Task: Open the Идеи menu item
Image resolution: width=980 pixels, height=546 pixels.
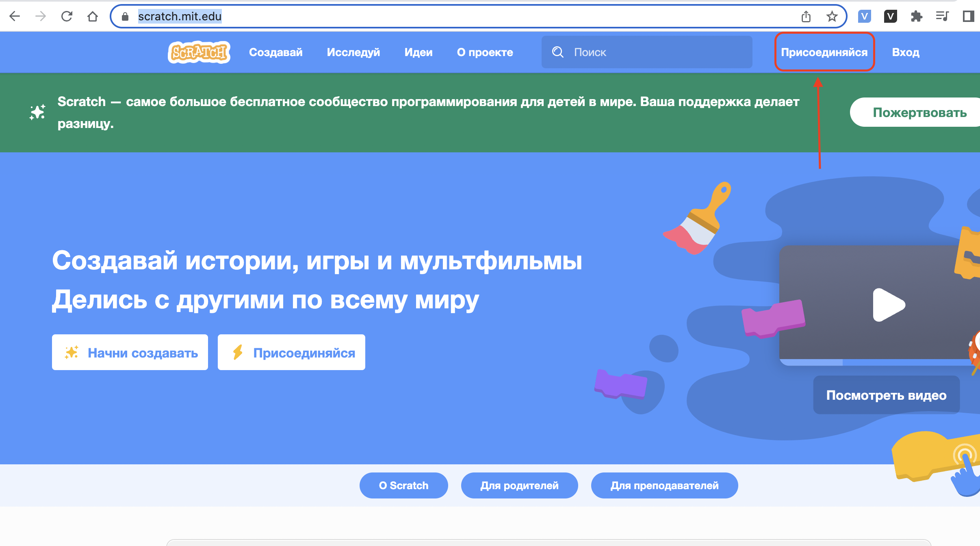Action: (418, 52)
